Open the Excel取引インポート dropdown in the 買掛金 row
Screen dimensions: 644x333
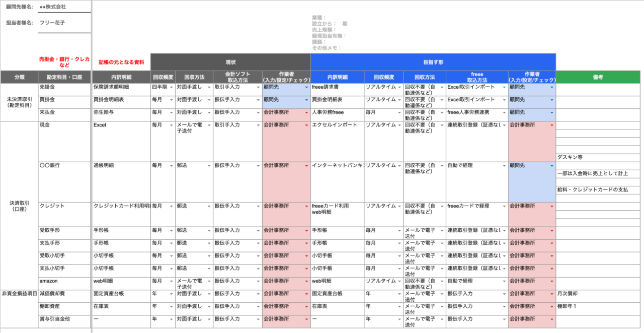pyautogui.click(x=504, y=100)
